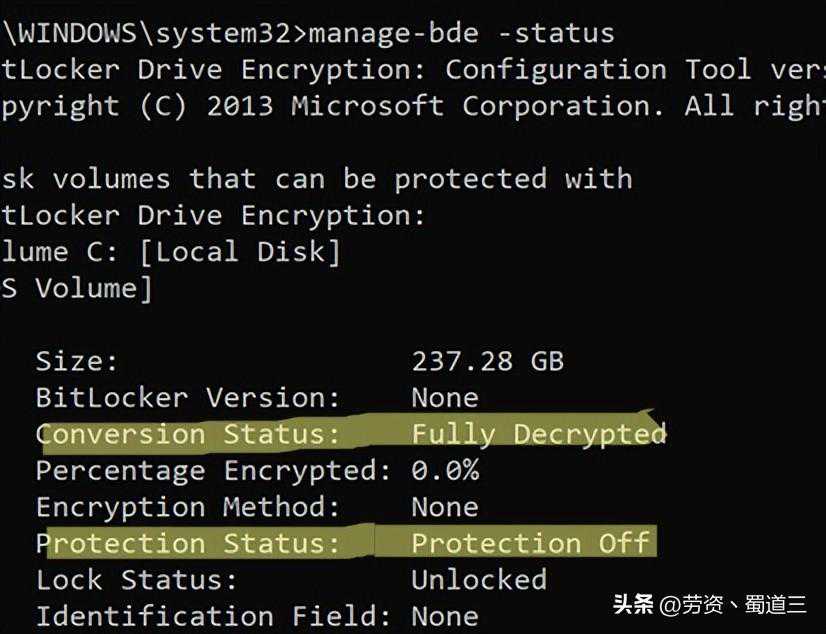Click the None value beside Encryption Method
Image resolution: width=826 pixels, height=634 pixels.
point(445,507)
